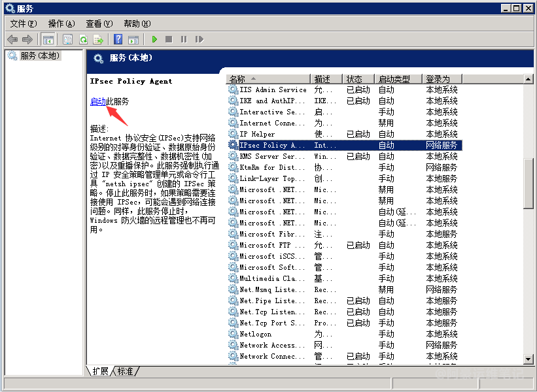The height and width of the screenshot is (392, 537).
Task: Open Help with the question mark icon
Action: click(118, 39)
